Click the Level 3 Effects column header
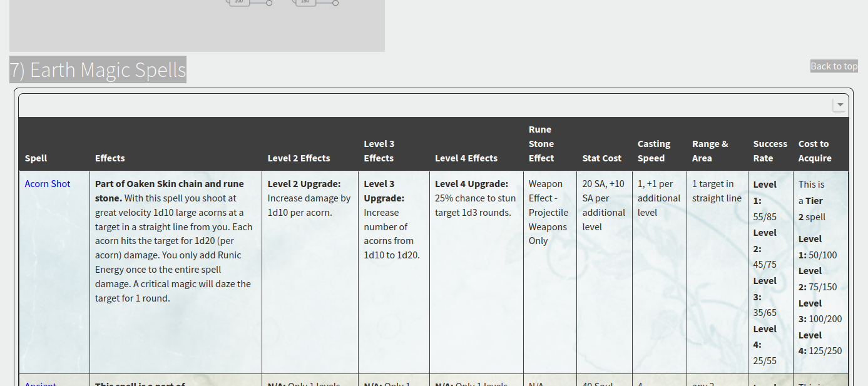Viewport: 868px width, 386px height. point(379,151)
